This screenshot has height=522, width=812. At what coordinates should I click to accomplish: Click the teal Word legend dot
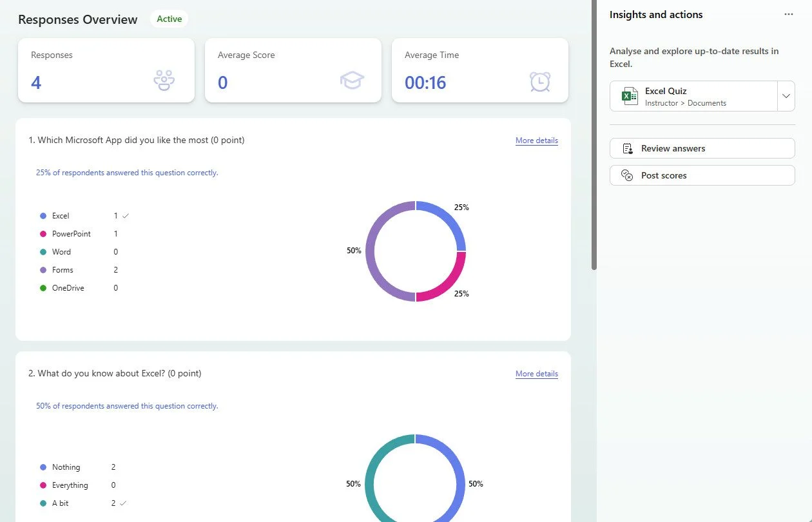[43, 252]
